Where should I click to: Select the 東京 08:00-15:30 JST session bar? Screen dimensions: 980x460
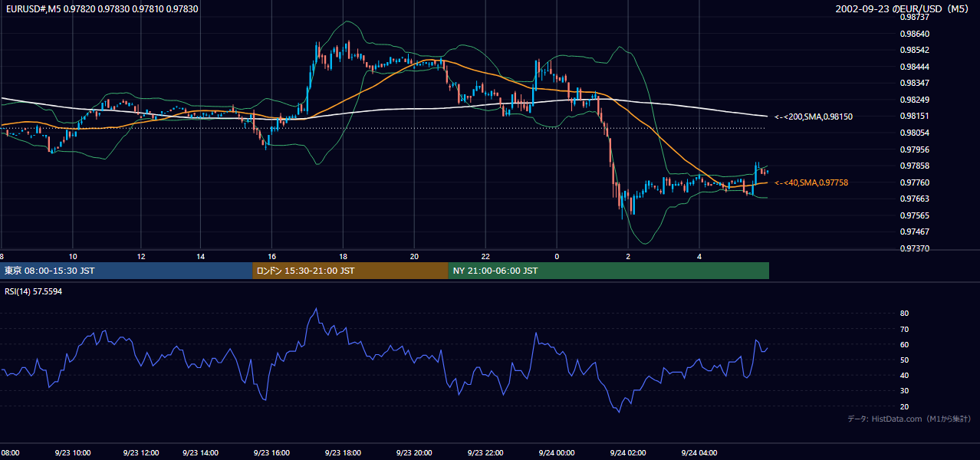[126, 271]
